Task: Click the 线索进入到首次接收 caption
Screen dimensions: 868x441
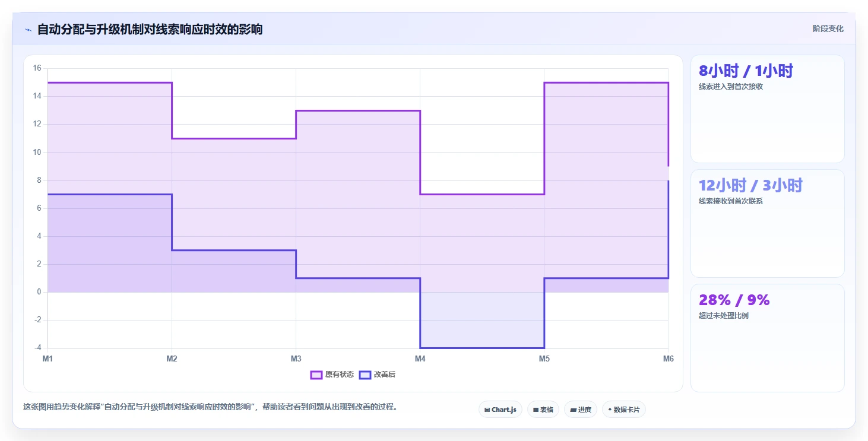Action: point(731,87)
